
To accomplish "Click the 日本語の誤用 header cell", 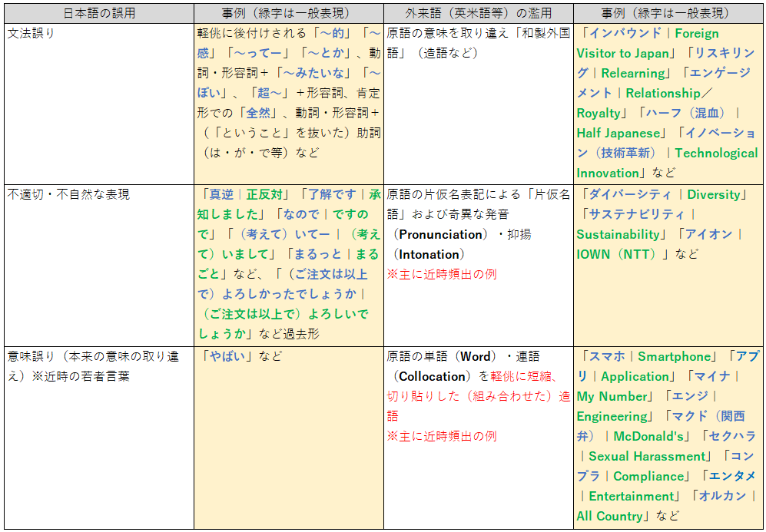I will (x=98, y=13).
